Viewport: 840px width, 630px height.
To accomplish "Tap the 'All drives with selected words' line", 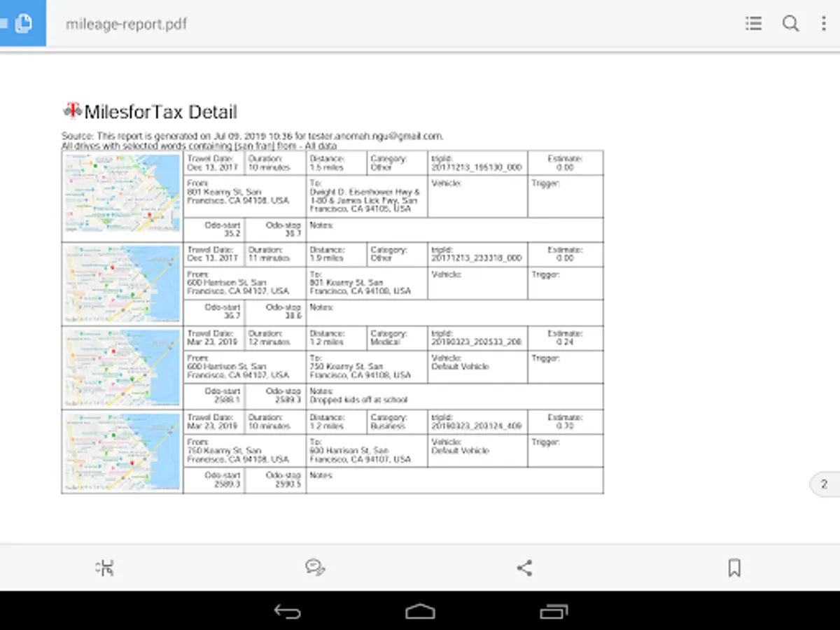I will click(x=199, y=146).
